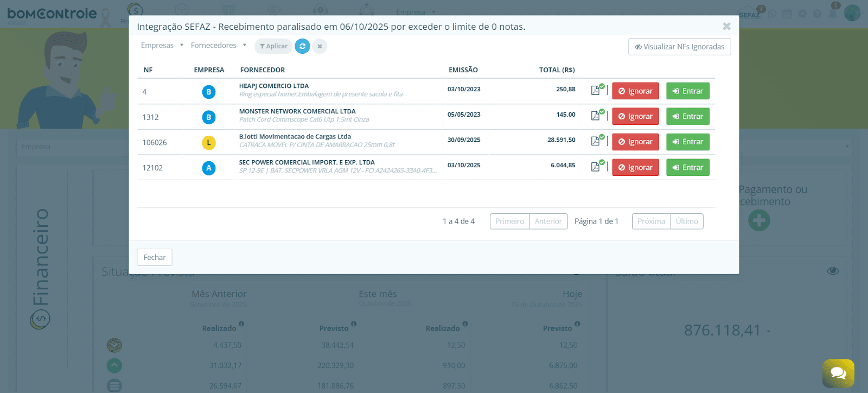
Task: Open the Empresa dropdown in top navigation
Action: click(x=416, y=12)
